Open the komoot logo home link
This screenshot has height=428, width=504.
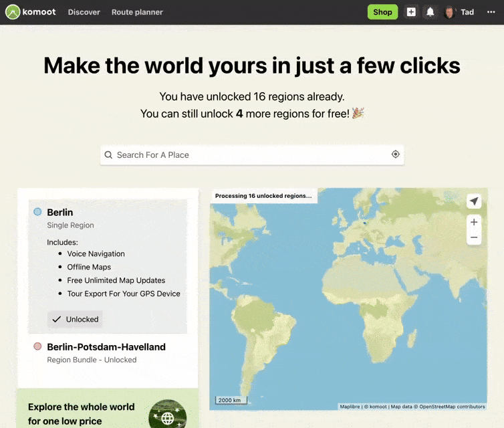point(31,12)
